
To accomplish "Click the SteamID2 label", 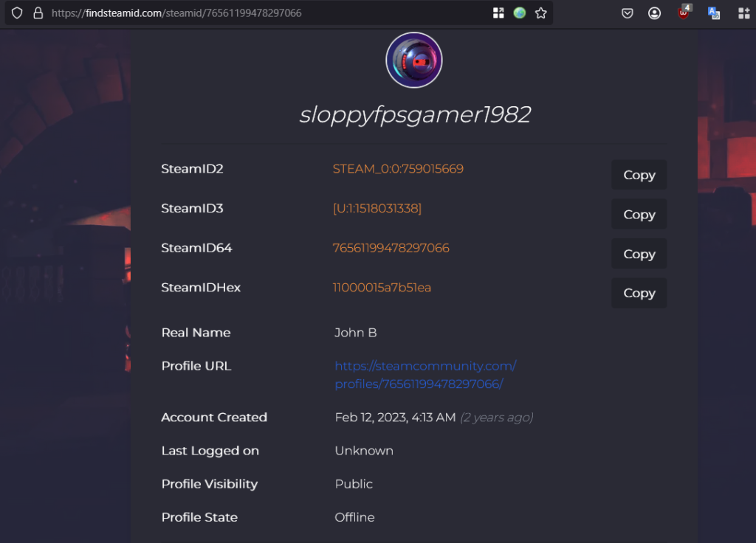I will coord(192,169).
